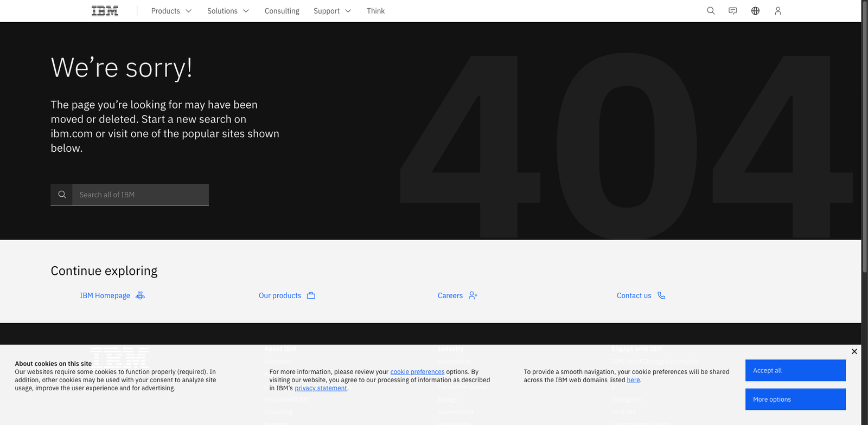The width and height of the screenshot is (868, 425).
Task: Close the cookie banner with X
Action: tap(854, 352)
